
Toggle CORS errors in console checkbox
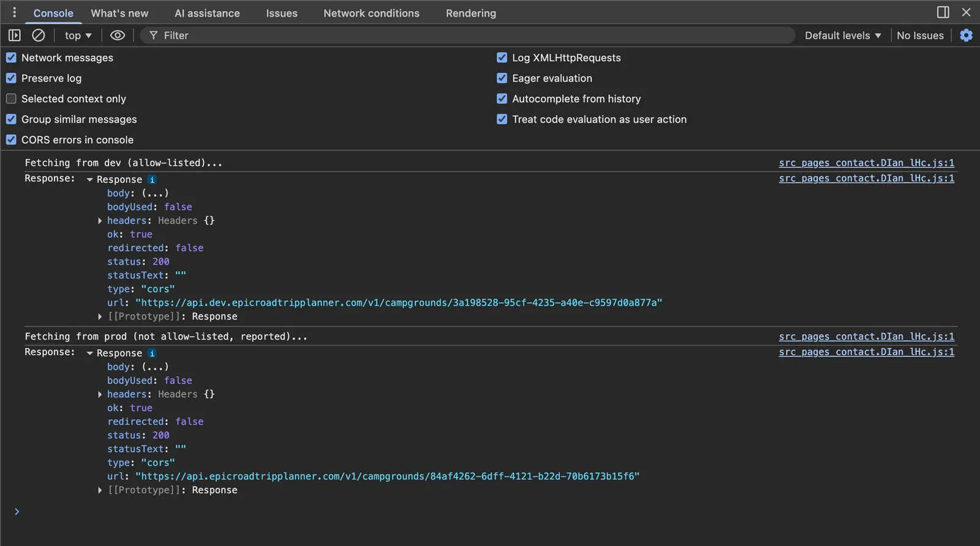click(x=11, y=140)
